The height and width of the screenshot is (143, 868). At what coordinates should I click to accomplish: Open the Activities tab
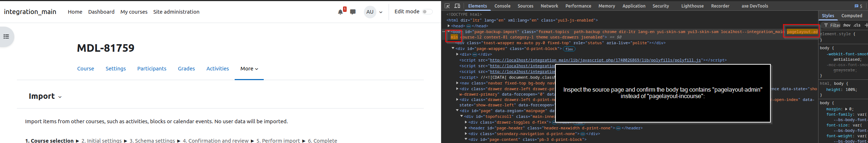(217, 69)
